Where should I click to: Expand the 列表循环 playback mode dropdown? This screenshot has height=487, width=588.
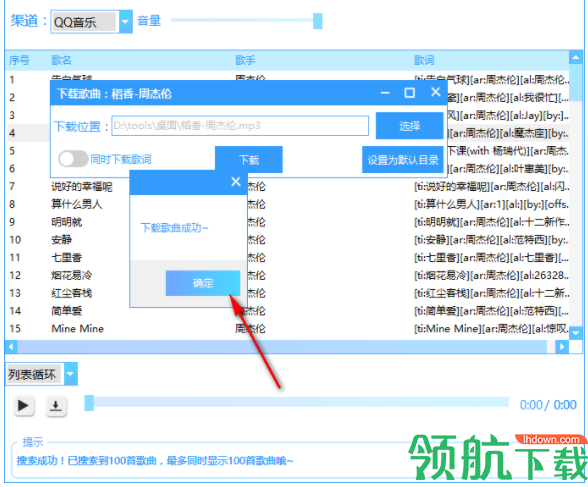click(70, 374)
